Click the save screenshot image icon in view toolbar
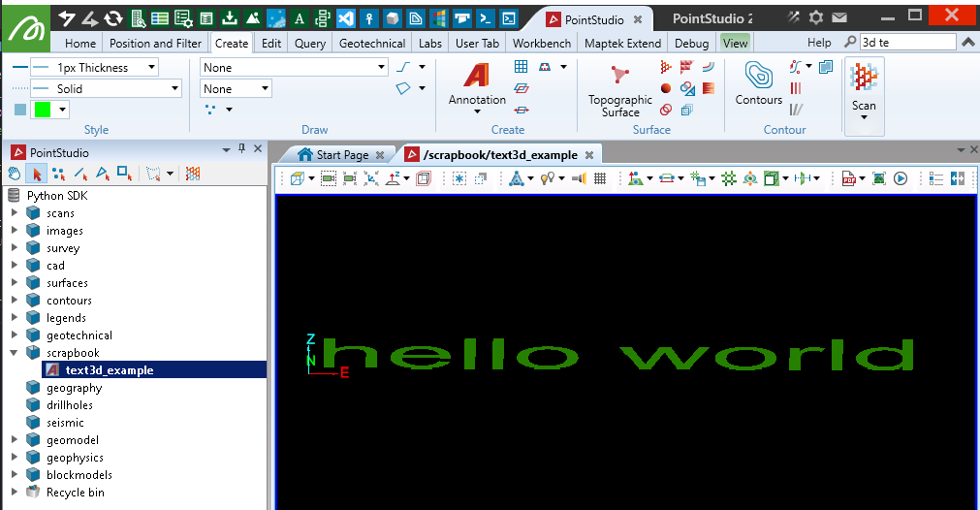980x510 pixels. (879, 178)
